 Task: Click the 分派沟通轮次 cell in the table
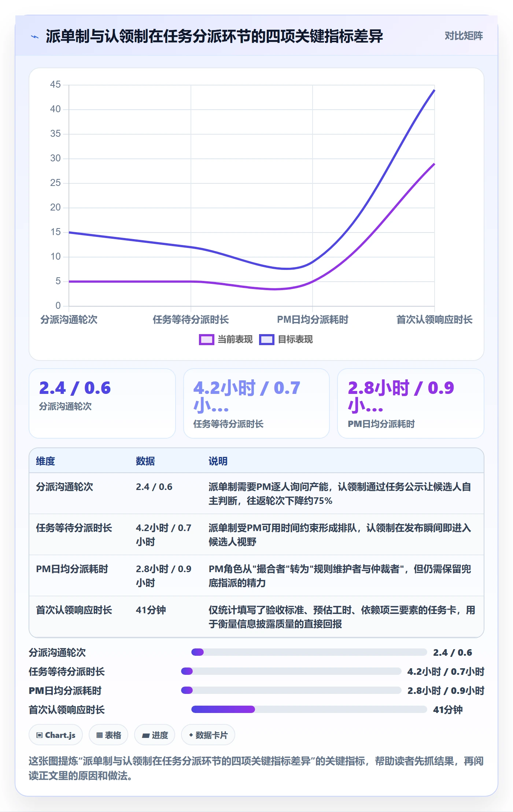(64, 487)
